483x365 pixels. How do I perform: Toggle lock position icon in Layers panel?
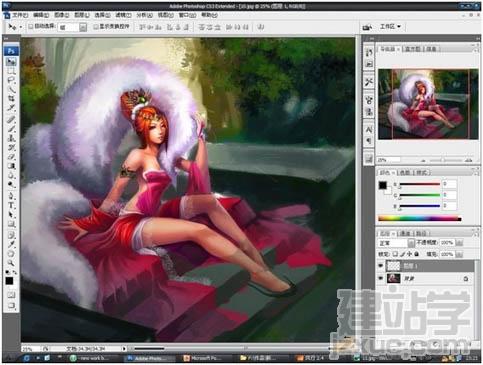[409, 254]
